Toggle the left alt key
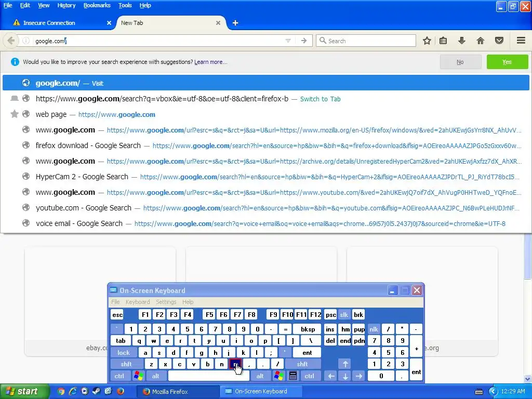This screenshot has width=532, height=399. click(155, 376)
